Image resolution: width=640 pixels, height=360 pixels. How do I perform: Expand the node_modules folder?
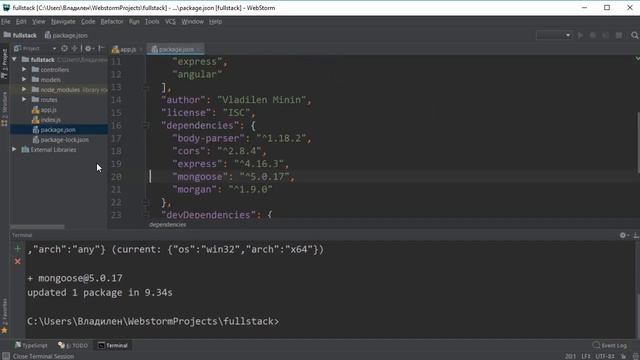pyautogui.click(x=24, y=89)
